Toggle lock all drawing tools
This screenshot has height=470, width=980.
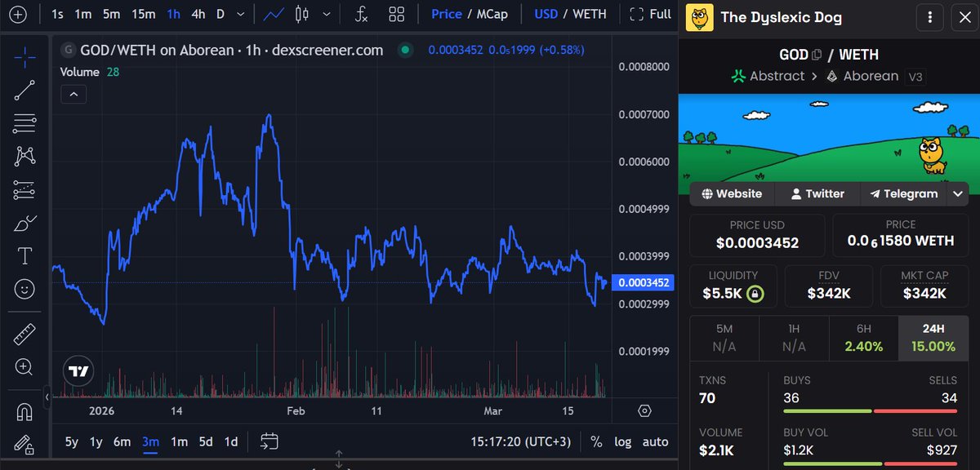24,444
